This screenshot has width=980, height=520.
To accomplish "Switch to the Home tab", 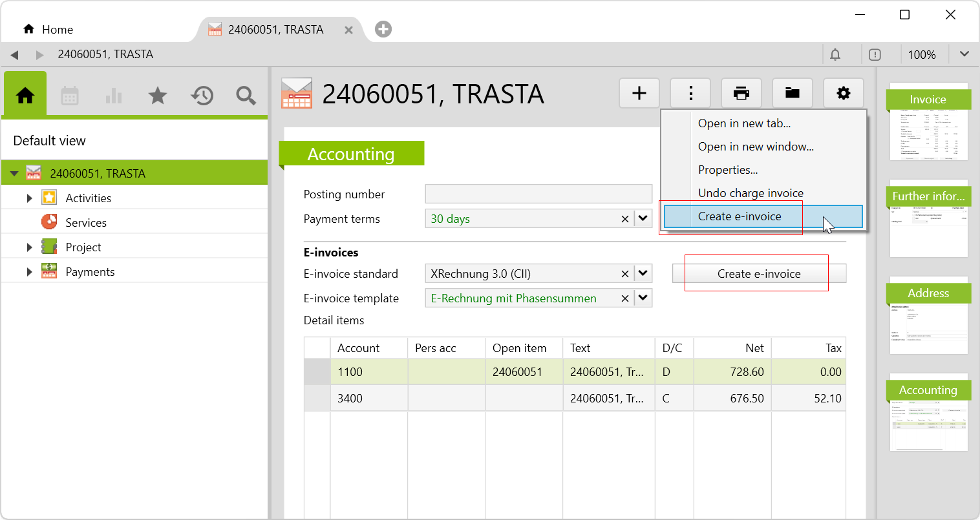I will coord(48,30).
